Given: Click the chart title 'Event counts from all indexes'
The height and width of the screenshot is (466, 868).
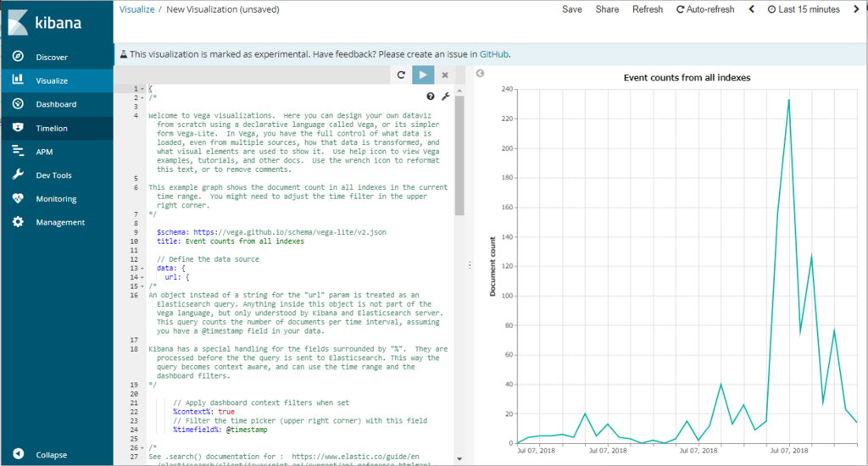Looking at the screenshot, I should [x=687, y=78].
